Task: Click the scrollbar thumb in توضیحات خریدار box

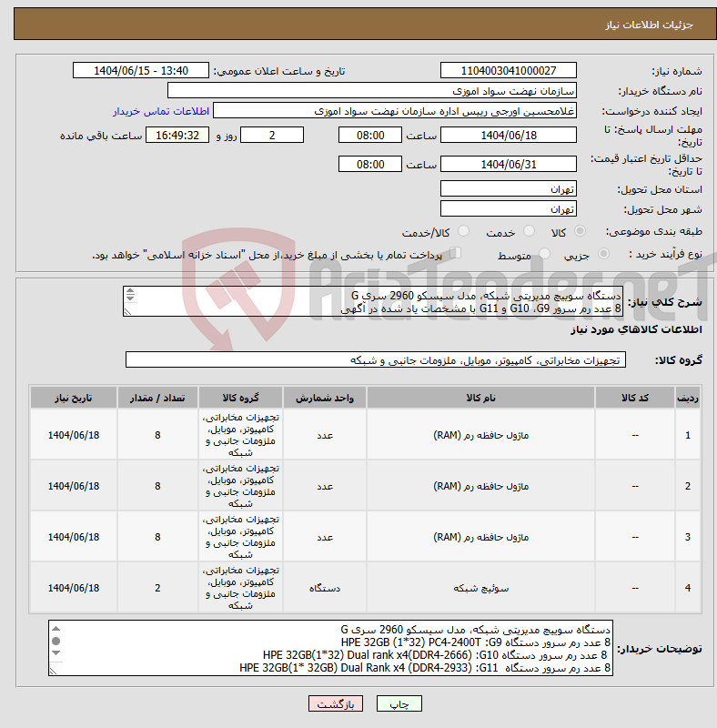Action: pos(56,641)
